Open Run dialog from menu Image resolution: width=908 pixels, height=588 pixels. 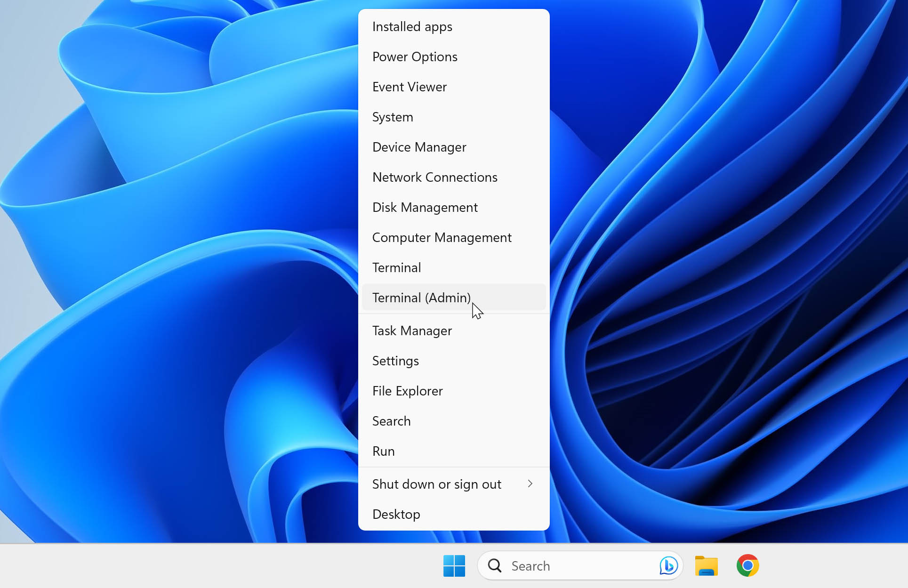click(x=383, y=451)
